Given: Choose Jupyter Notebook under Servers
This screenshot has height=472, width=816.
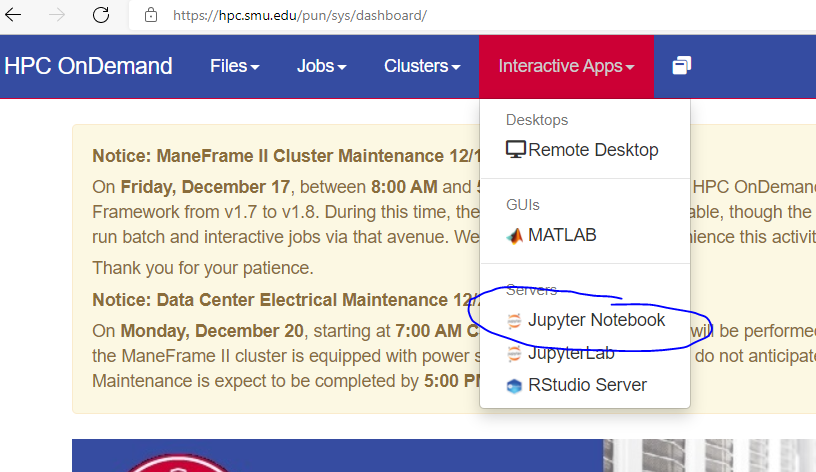Looking at the screenshot, I should (x=584, y=320).
